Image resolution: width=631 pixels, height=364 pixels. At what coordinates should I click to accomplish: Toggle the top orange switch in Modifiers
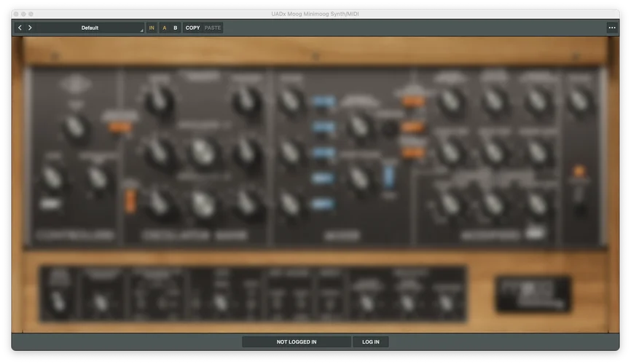coord(413,101)
